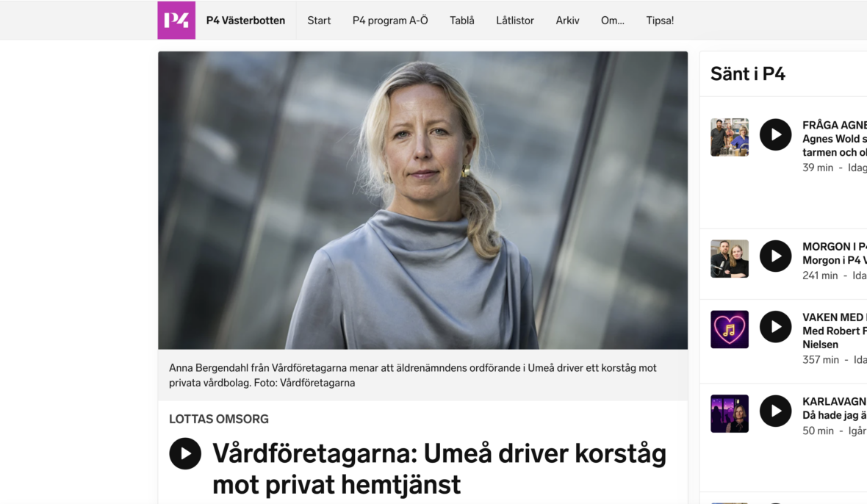Image resolution: width=867 pixels, height=504 pixels.
Task: Open the Morgon i P4 thumbnail
Action: 730,259
